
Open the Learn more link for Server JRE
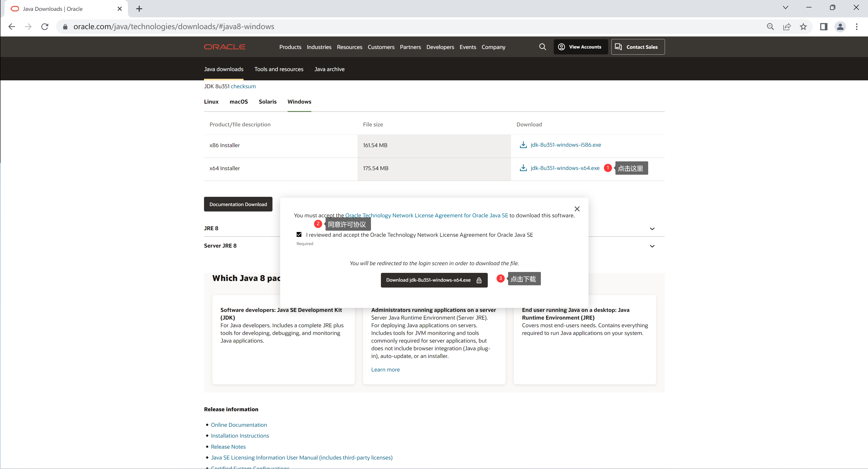pos(385,369)
